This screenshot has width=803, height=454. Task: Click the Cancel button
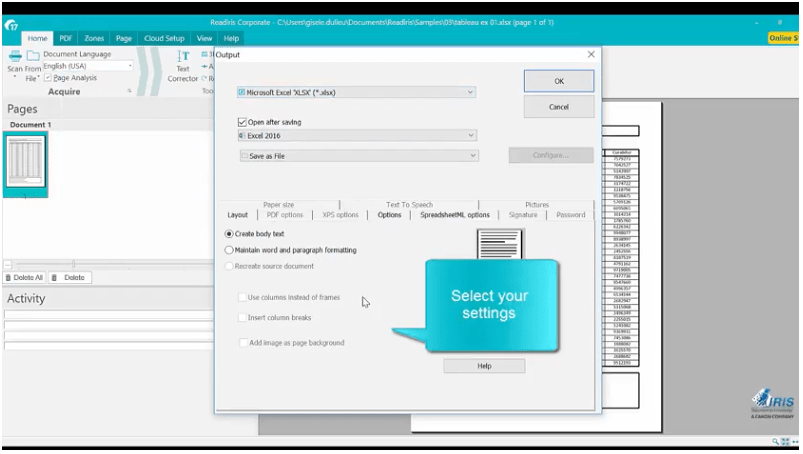coord(559,107)
